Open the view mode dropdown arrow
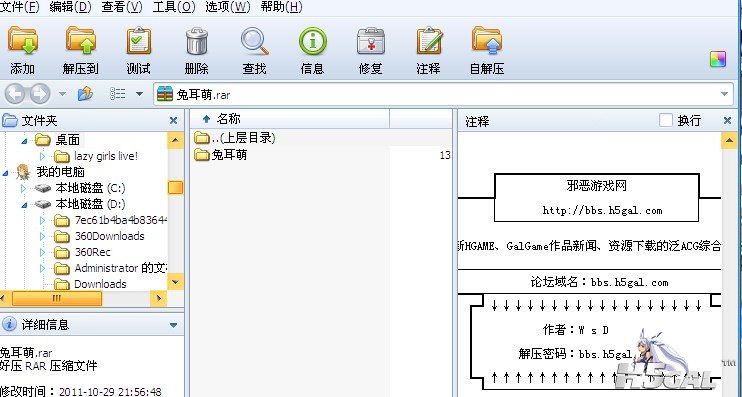Screen dimensions: 742x397 (x=139, y=94)
